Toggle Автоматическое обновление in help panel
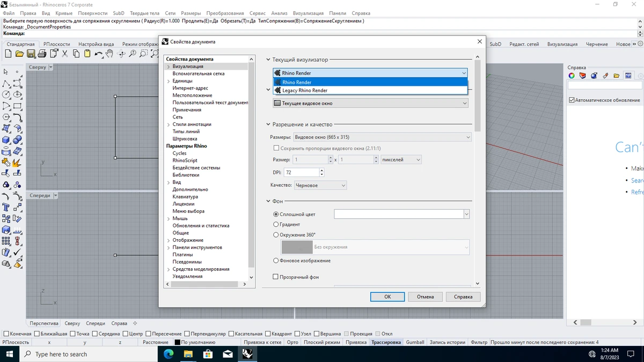This screenshot has width=644, height=362. (x=604, y=100)
